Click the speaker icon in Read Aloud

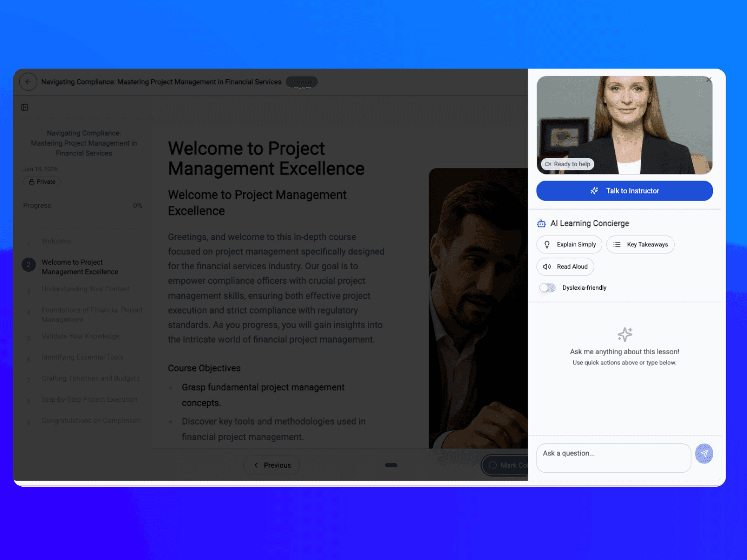pyautogui.click(x=547, y=267)
